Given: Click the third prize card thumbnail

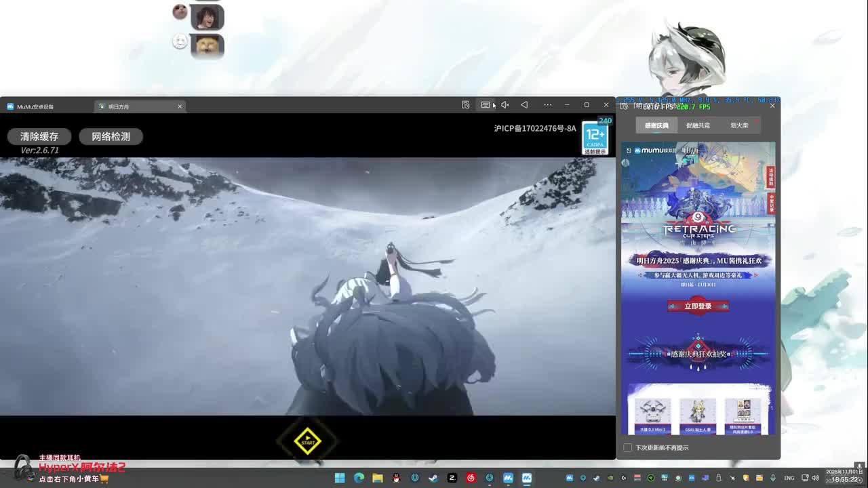Looking at the screenshot, I should (x=743, y=416).
